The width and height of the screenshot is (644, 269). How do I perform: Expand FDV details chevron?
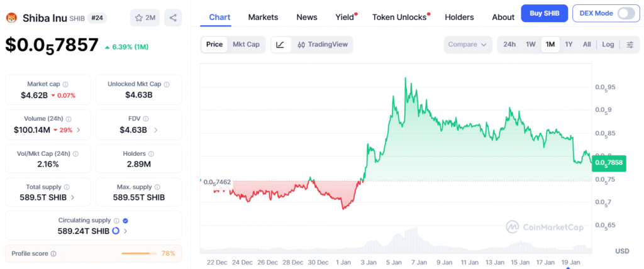155,130
